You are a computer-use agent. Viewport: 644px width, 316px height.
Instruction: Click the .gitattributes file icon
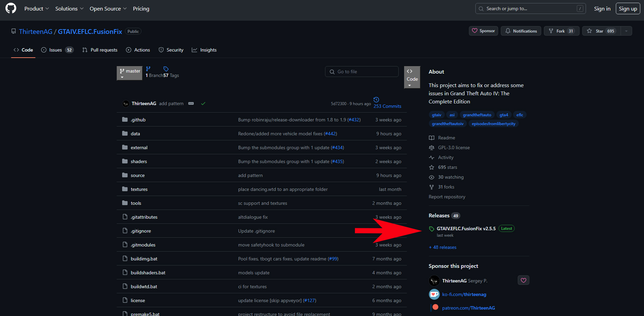coord(125,217)
